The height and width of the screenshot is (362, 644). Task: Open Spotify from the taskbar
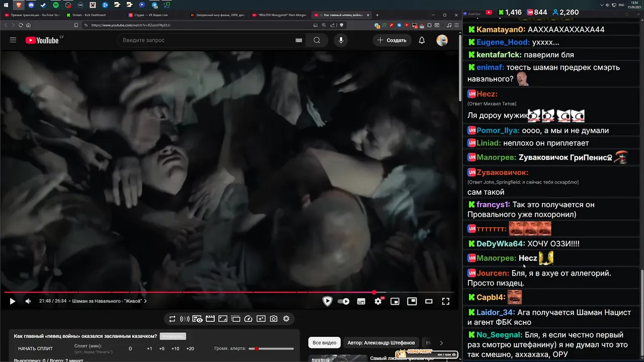point(56,5)
